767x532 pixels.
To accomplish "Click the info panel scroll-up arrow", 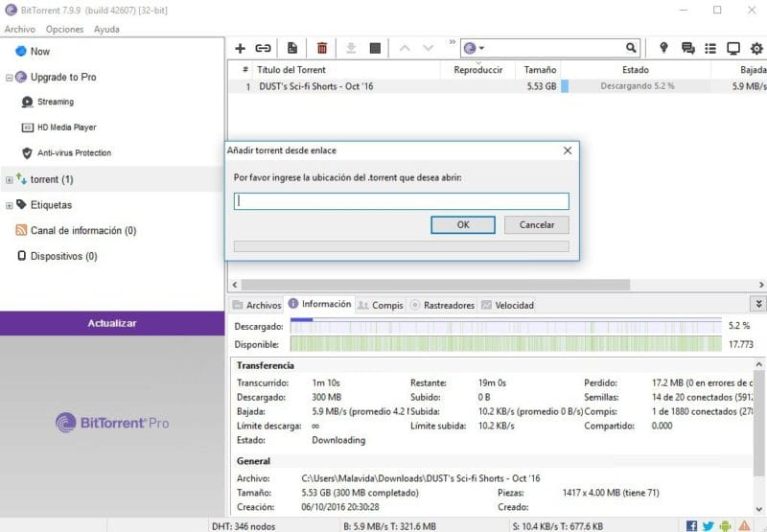I will 758,365.
